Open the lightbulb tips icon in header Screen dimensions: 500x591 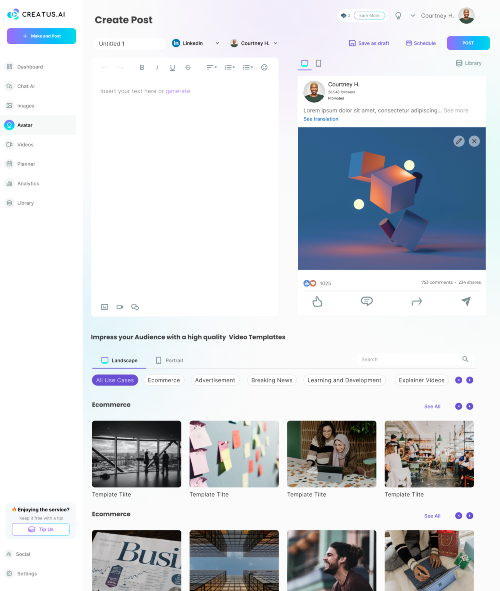[398, 15]
